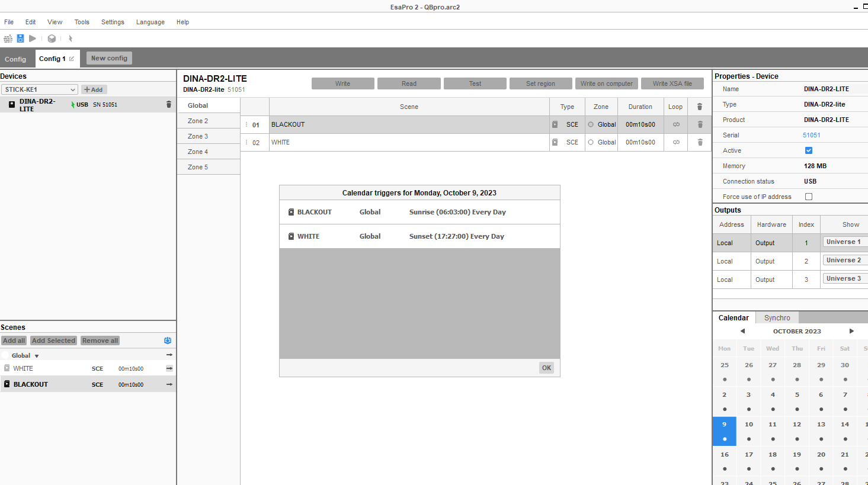Viewport: 868px width, 485px height.
Task: Click the 00m10s00 duration in BLACKOUT table row
Action: 640,124
